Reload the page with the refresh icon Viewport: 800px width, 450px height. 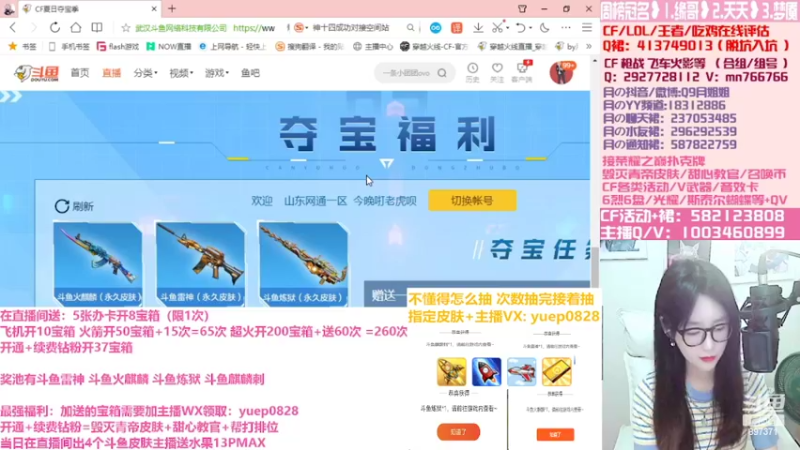55,28
